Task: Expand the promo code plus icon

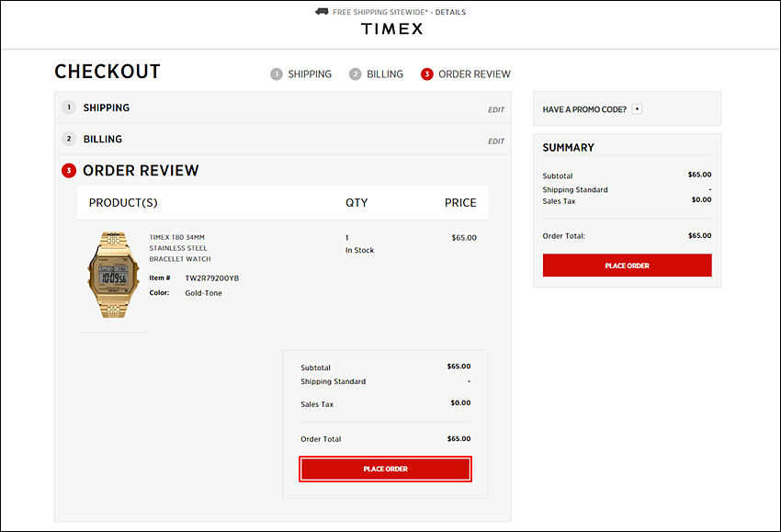Action: (637, 109)
